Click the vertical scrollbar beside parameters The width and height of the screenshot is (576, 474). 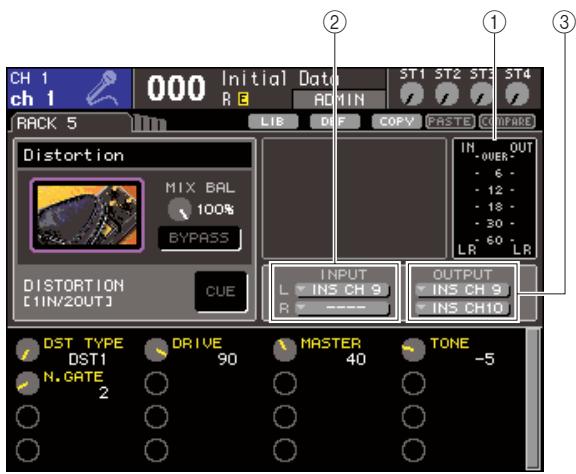[x=532, y=399]
